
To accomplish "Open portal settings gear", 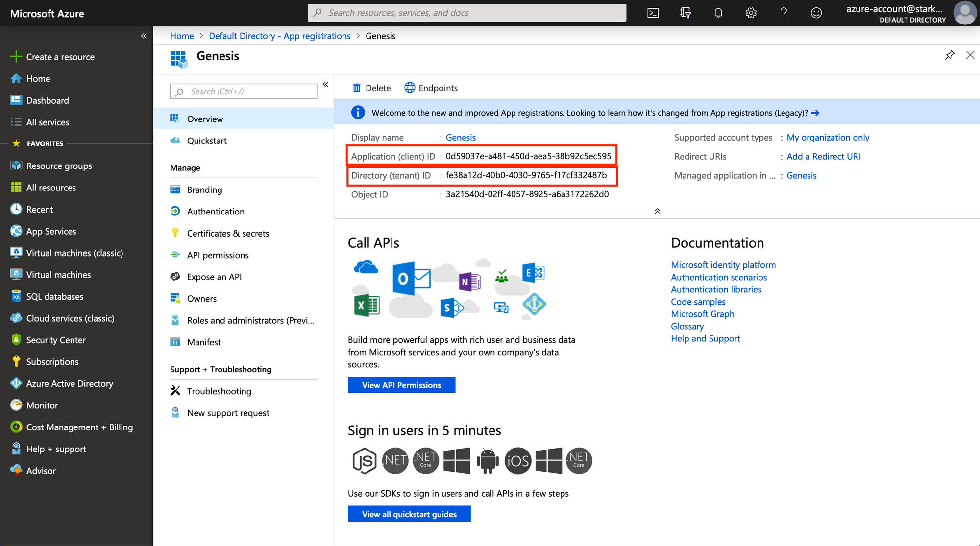I will click(751, 13).
